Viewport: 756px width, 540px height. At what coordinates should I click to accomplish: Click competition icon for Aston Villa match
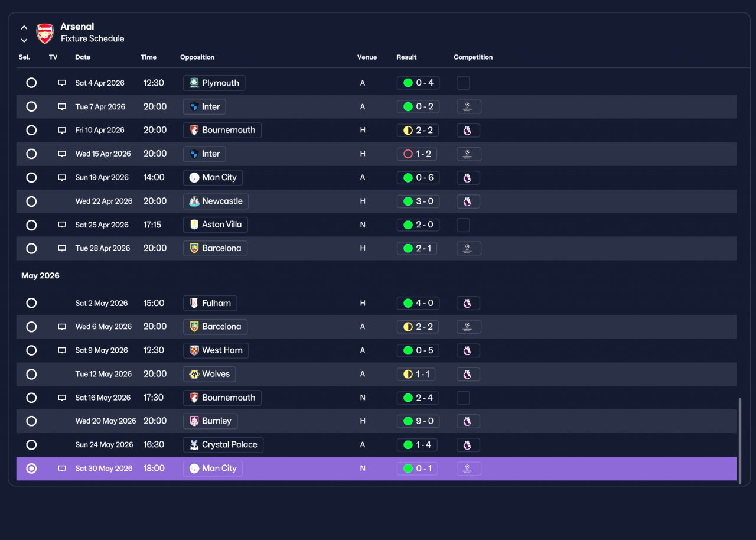pyautogui.click(x=463, y=225)
